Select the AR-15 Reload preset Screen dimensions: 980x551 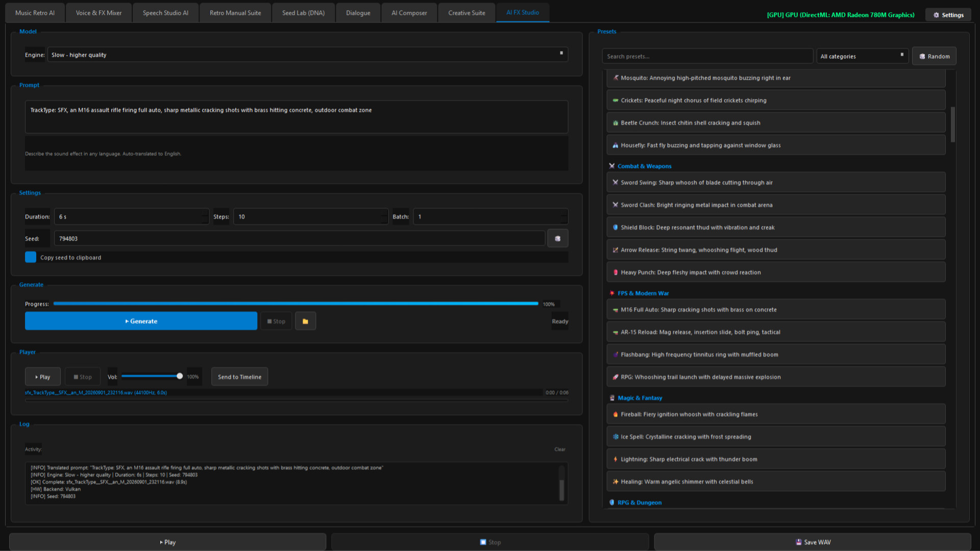tap(776, 332)
